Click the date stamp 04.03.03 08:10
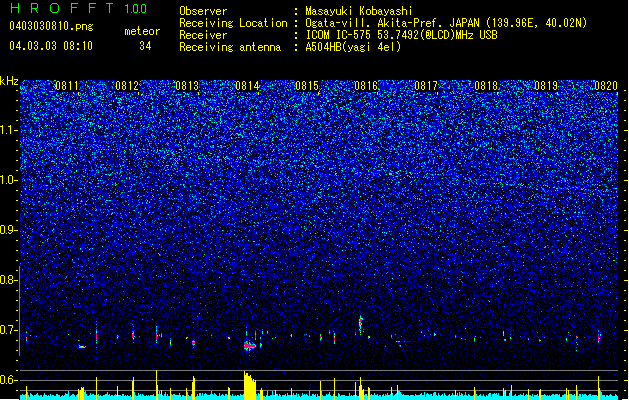The image size is (629, 400). pyautogui.click(x=51, y=46)
